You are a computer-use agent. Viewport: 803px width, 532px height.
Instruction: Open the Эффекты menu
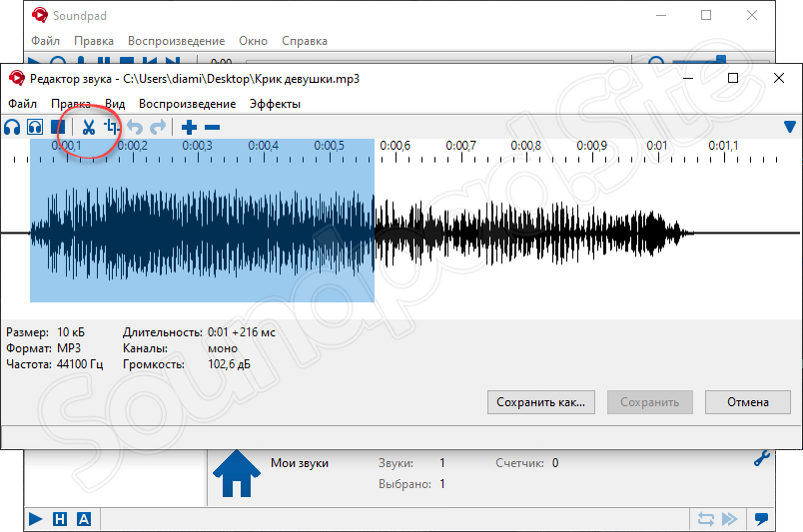click(275, 104)
